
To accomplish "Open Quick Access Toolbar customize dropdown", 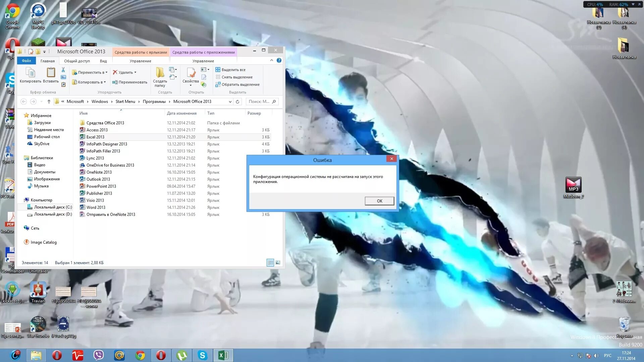I will pyautogui.click(x=44, y=52).
